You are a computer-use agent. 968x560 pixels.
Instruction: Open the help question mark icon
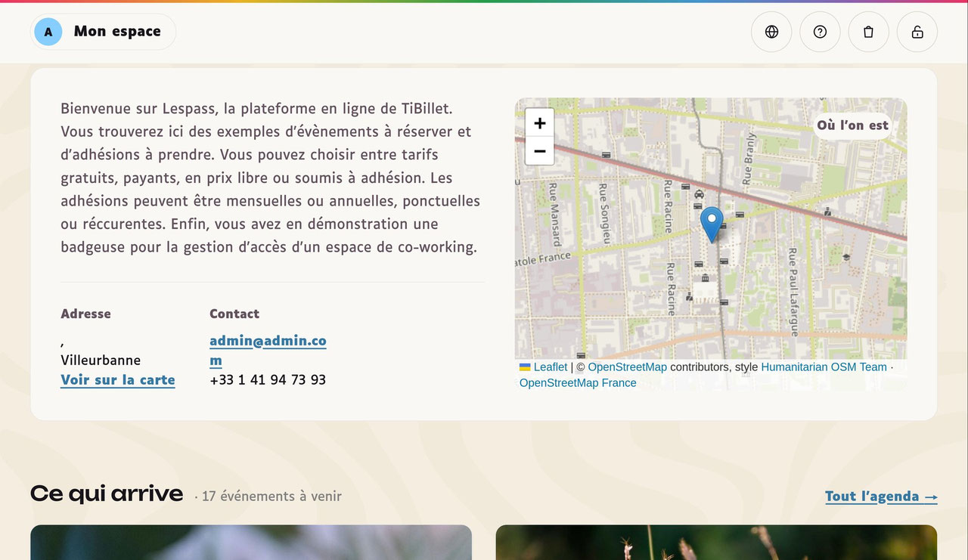tap(820, 32)
